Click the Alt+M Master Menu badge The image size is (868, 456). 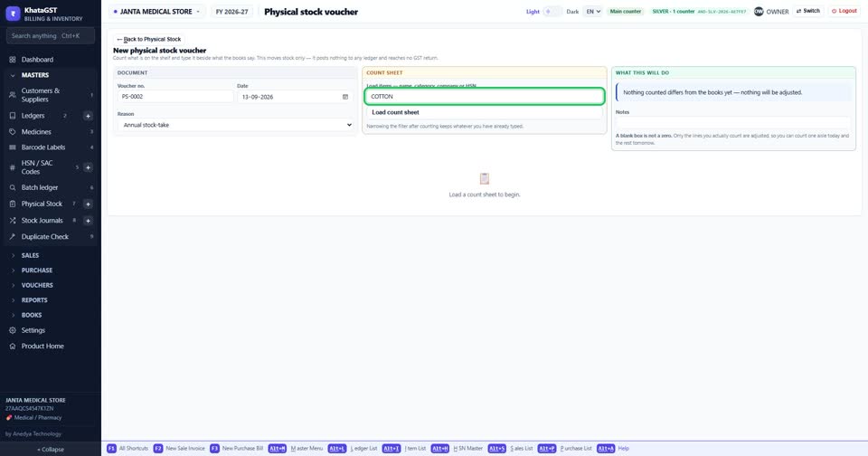(x=277, y=448)
